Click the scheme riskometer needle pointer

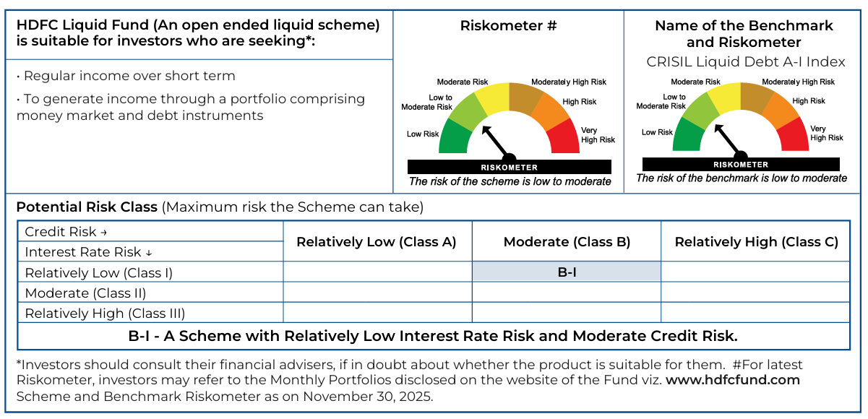coord(495,142)
